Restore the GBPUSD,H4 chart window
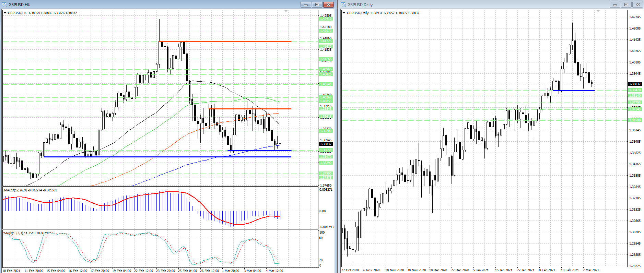The image size is (644, 273). point(317,4)
